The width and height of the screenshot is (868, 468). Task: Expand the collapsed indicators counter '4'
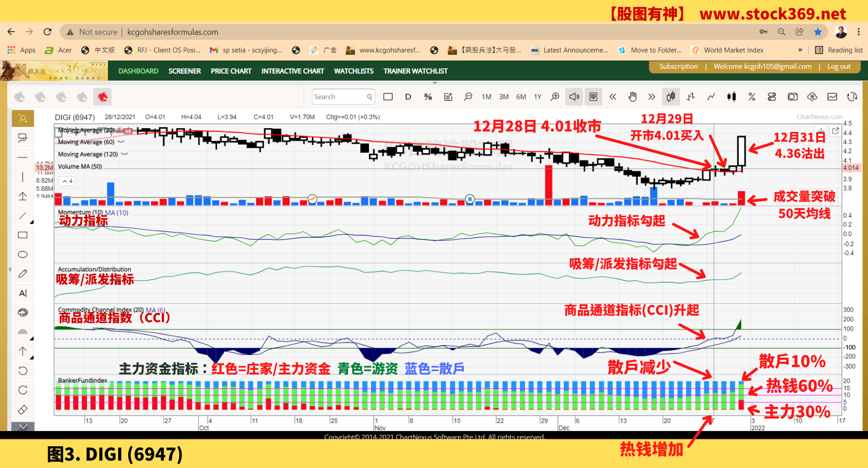[67, 181]
